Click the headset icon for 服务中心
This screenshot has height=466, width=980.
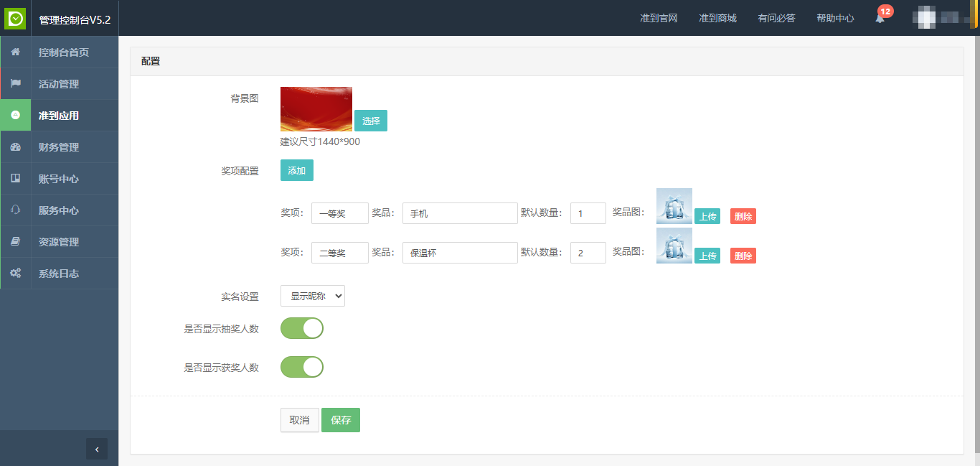(15, 210)
